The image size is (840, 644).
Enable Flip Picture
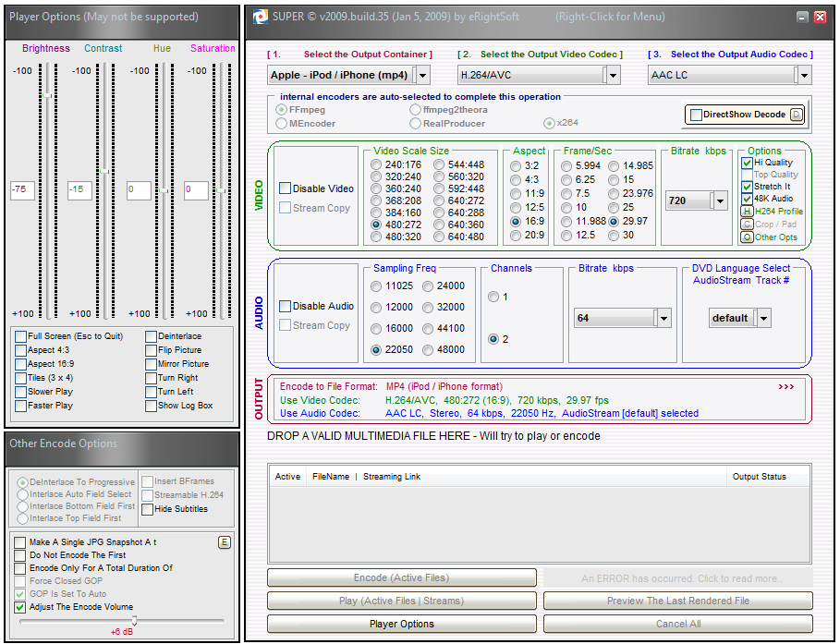(x=151, y=350)
